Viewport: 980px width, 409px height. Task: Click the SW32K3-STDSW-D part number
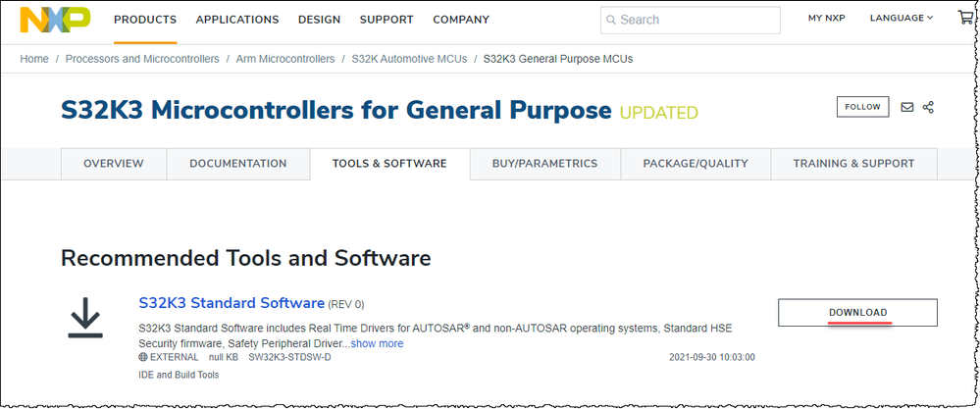[289, 358]
